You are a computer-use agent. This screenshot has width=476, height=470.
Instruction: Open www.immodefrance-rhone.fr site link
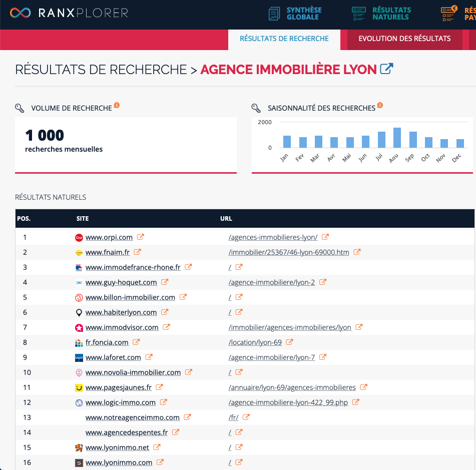click(x=133, y=267)
